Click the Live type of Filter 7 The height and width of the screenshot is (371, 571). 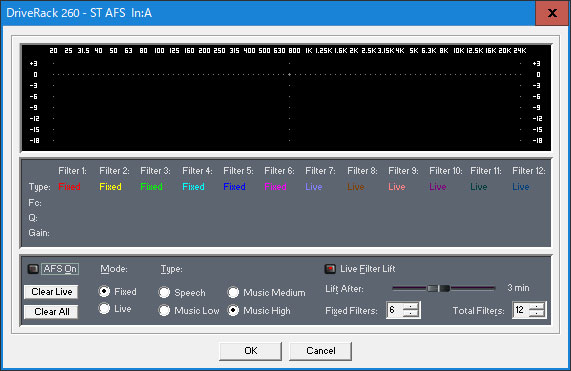tap(314, 187)
